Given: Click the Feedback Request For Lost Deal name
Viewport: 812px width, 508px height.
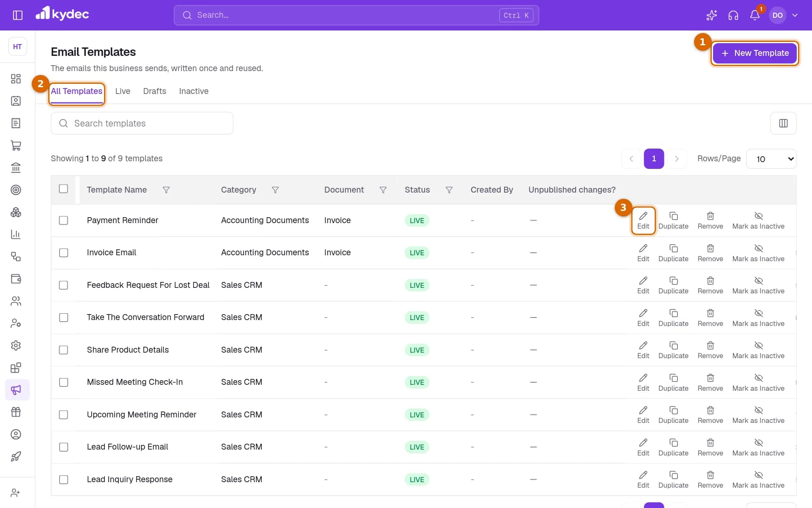Looking at the screenshot, I should click(x=148, y=285).
